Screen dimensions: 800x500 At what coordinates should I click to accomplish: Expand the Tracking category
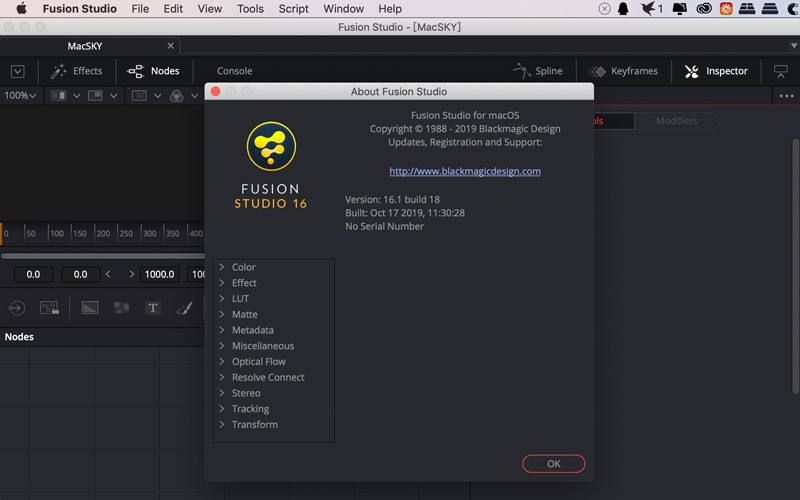tap(221, 409)
